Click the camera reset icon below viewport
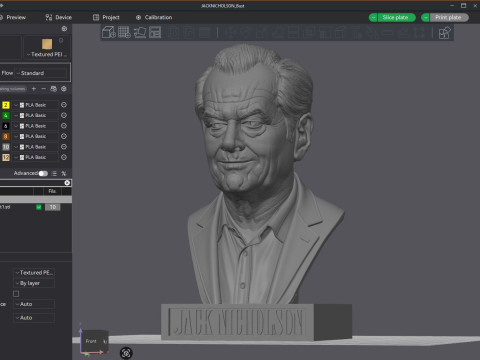 [126, 353]
